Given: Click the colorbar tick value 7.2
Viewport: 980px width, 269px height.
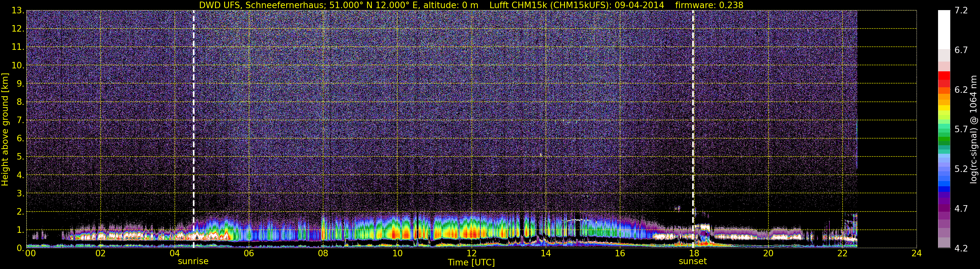Looking at the screenshot, I should (961, 11).
